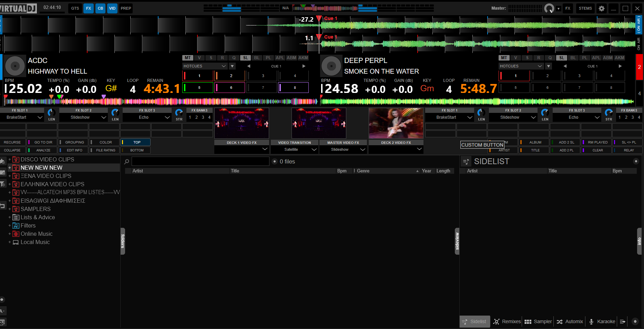The height and width of the screenshot is (329, 644).
Task: Toggle the VID video button
Action: [112, 8]
